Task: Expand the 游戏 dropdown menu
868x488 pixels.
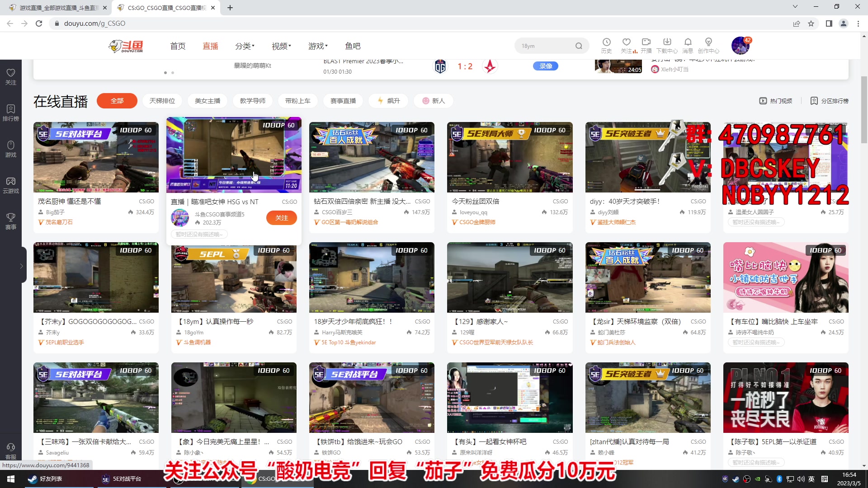Action: (x=318, y=46)
